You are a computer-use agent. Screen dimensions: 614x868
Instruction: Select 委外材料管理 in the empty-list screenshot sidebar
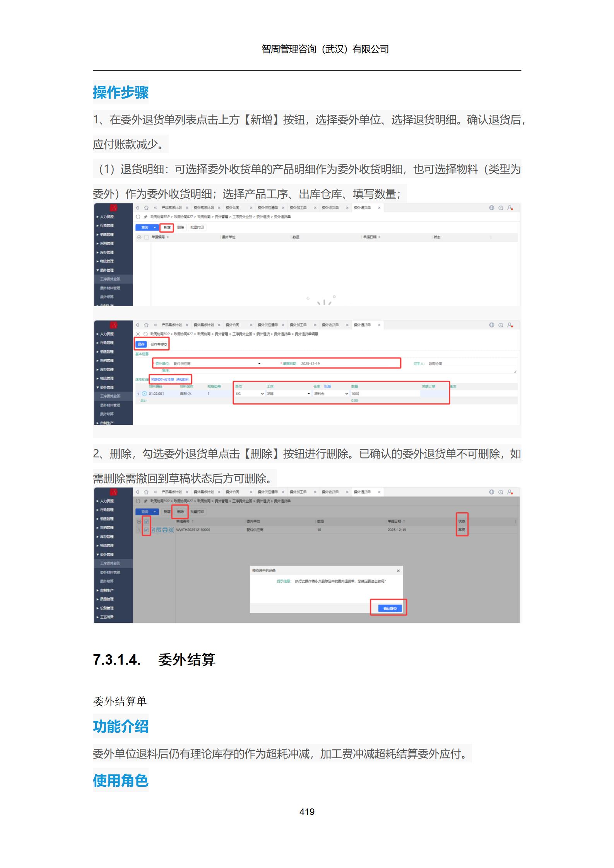click(110, 288)
